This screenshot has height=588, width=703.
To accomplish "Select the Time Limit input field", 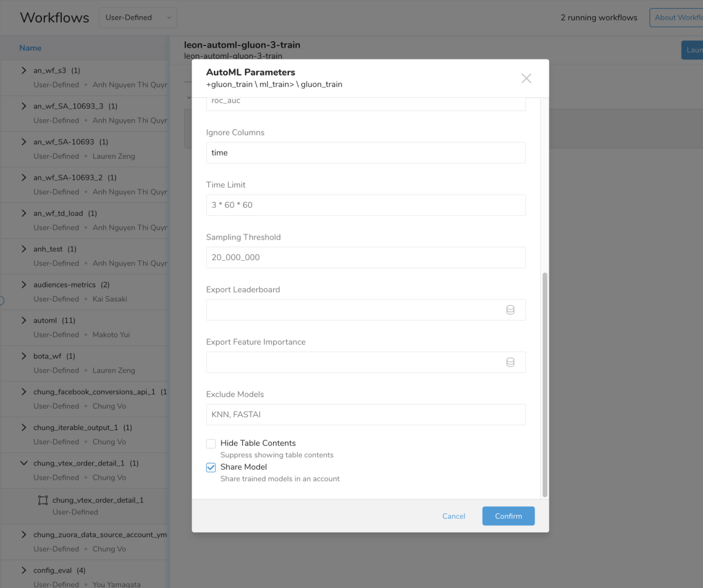I will (x=365, y=205).
